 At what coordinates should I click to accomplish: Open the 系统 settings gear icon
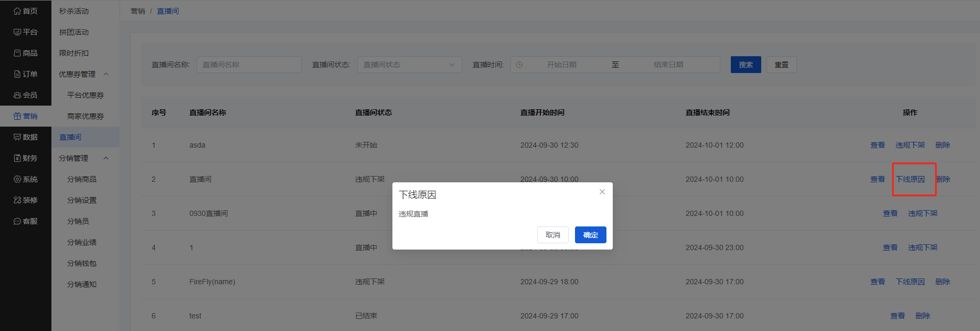[17, 179]
